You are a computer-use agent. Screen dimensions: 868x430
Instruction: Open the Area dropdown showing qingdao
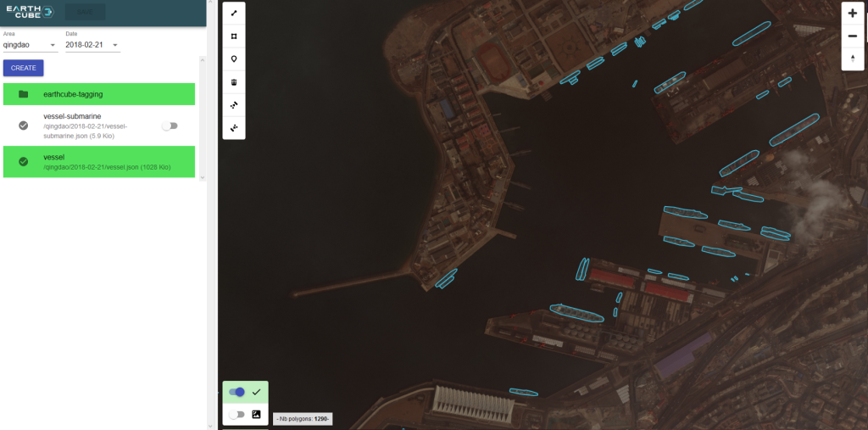coord(31,45)
